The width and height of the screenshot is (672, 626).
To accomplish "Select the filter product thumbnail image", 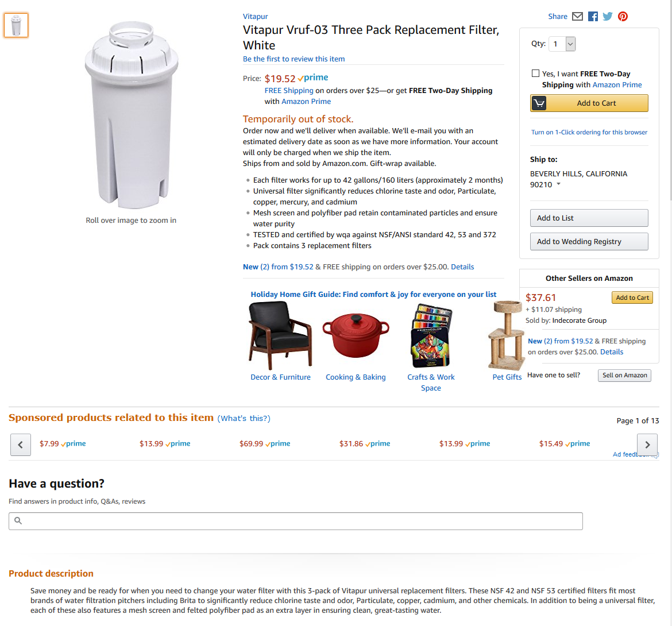I will pos(16,25).
